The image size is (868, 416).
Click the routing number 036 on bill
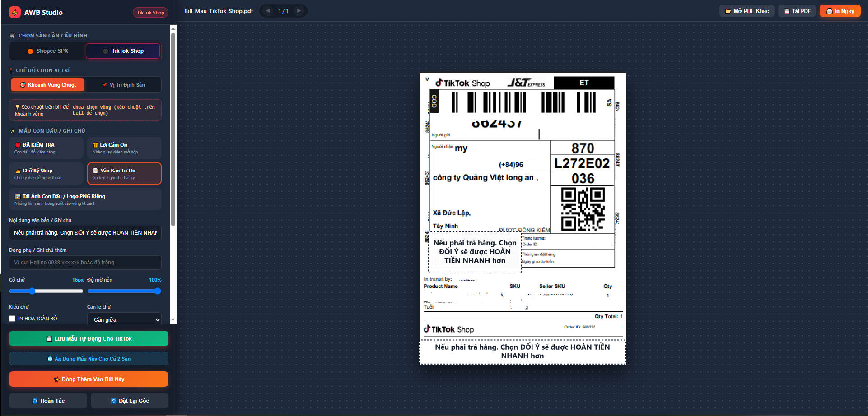(x=583, y=178)
